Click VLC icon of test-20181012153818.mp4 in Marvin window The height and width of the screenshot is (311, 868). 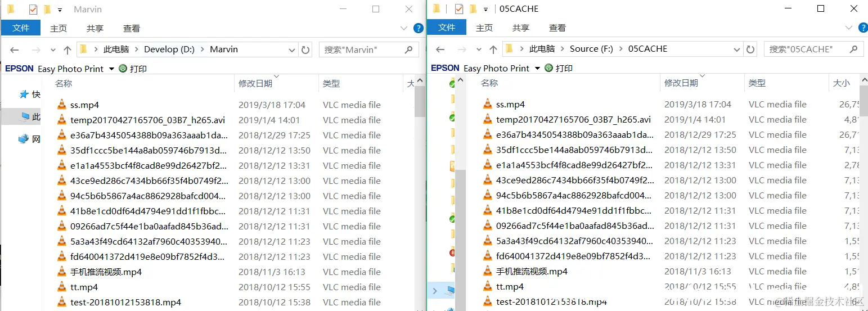[x=62, y=302]
